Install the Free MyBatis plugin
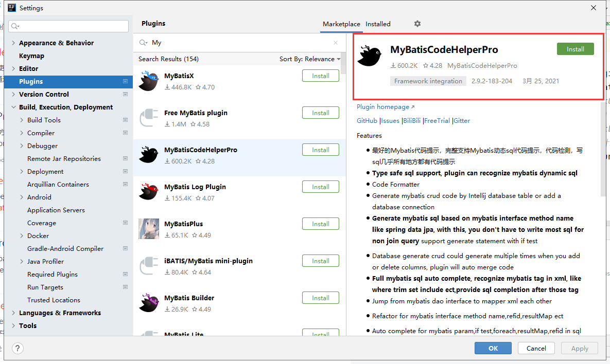The image size is (610, 364). coord(321,113)
